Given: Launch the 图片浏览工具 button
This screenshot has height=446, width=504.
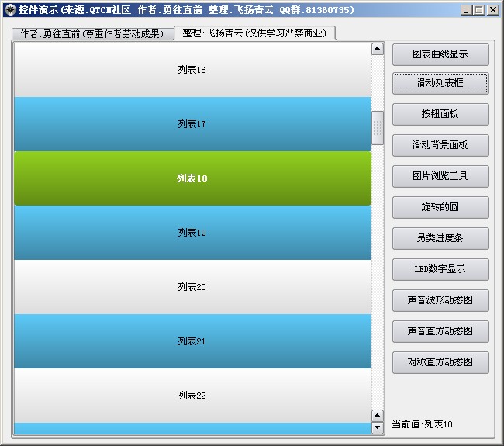Looking at the screenshot, I should coord(440,176).
